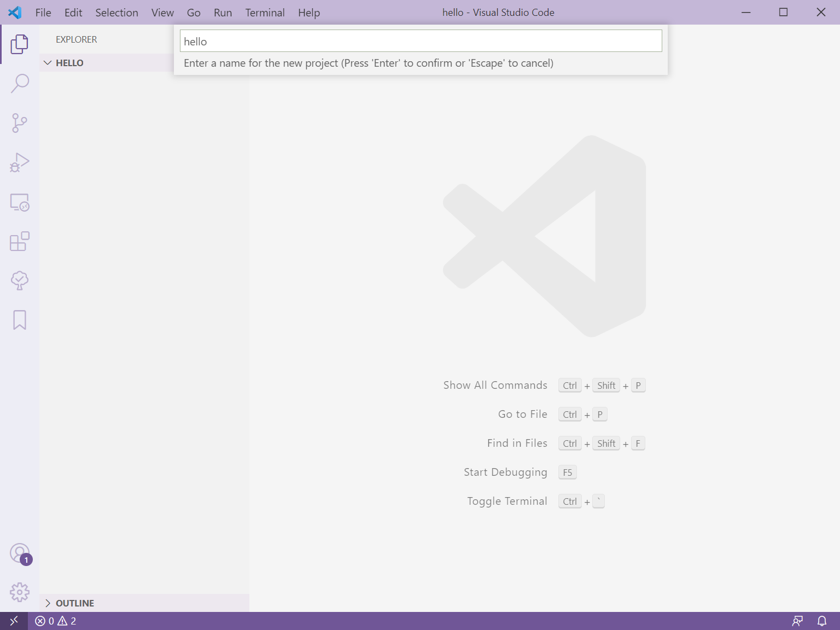Click the Show All Commands shortcut entry

495,385
